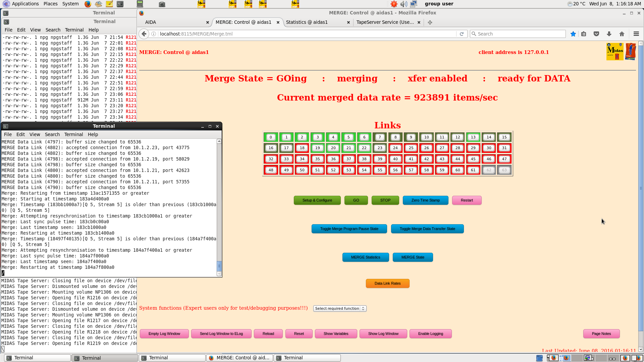Viewport: 644px width, 362px height.
Task: Click Show Variables button
Action: [x=336, y=334]
